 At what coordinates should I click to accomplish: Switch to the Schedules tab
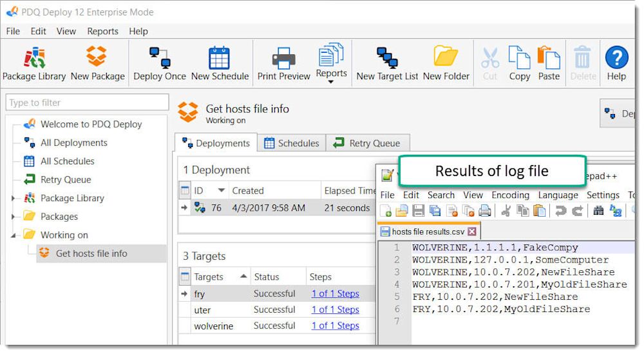[x=292, y=143]
